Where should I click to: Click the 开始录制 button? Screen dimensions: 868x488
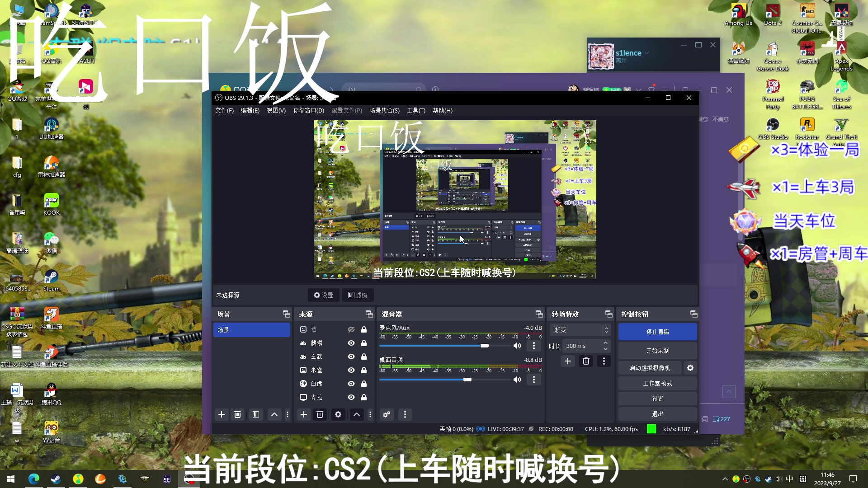(658, 351)
